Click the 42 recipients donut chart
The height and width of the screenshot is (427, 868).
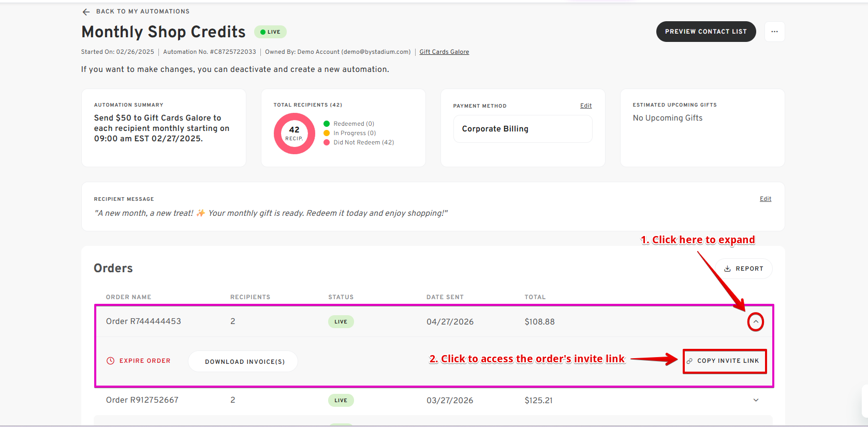tap(294, 134)
